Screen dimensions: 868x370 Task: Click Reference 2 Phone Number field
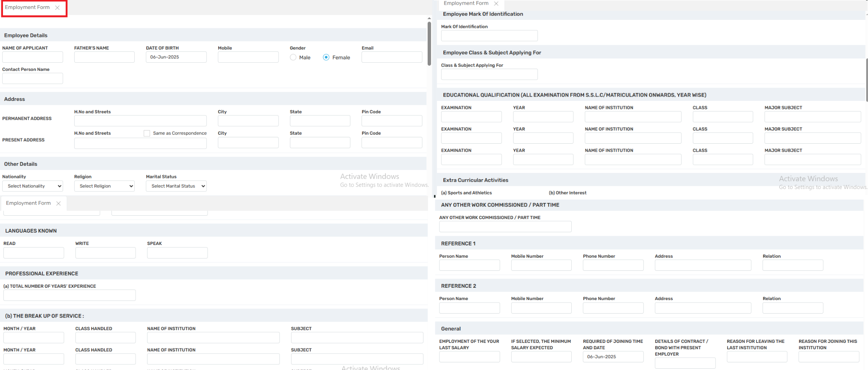(613, 308)
